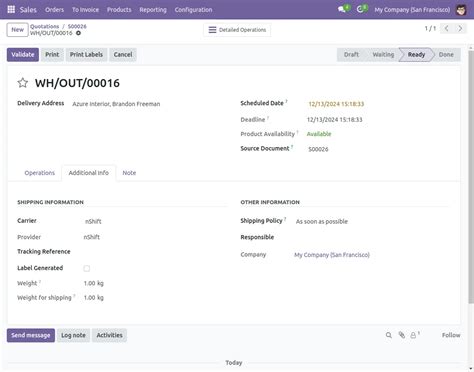The width and height of the screenshot is (474, 372).
Task: Switch to the Note tab
Action: coord(129,173)
